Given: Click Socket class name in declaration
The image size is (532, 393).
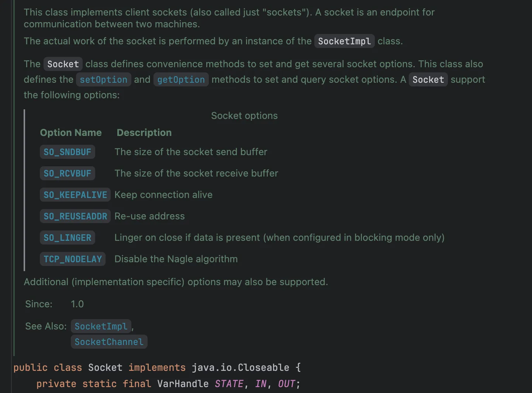Looking at the screenshot, I should click(105, 368).
